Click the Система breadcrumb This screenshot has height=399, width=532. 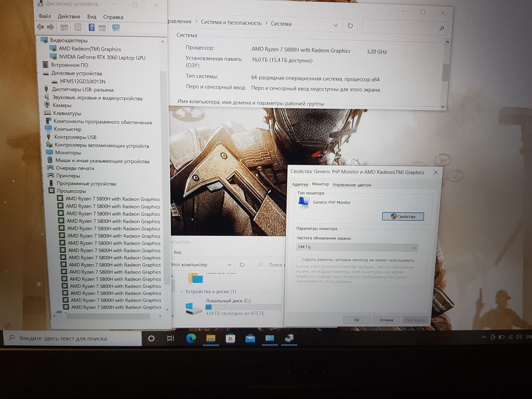[281, 24]
